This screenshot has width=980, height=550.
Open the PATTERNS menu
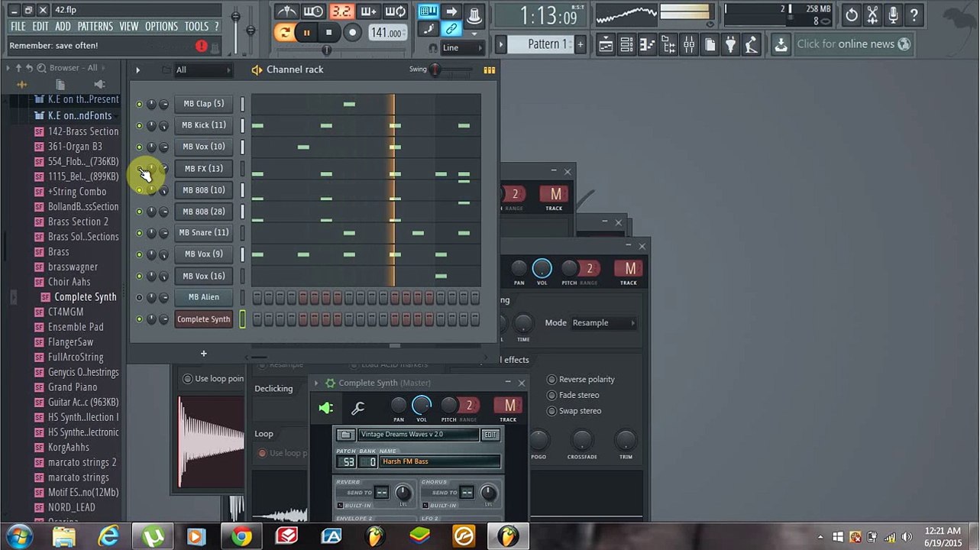click(95, 26)
